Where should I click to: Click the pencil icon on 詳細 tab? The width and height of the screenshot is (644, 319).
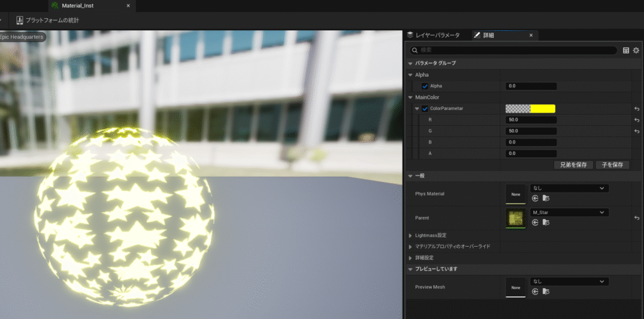(477, 35)
